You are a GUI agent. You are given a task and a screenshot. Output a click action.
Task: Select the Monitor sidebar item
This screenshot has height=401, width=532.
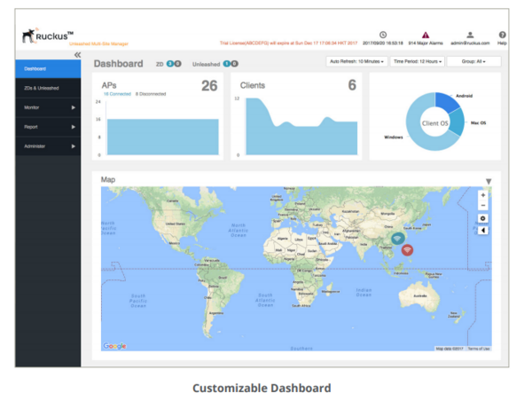pyautogui.click(x=48, y=107)
